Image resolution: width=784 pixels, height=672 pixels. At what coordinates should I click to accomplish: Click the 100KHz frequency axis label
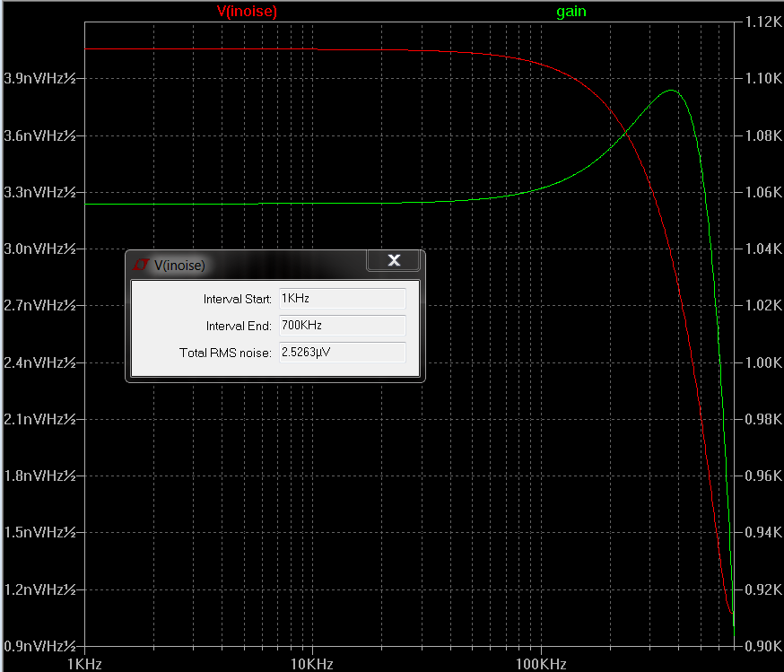pyautogui.click(x=541, y=664)
